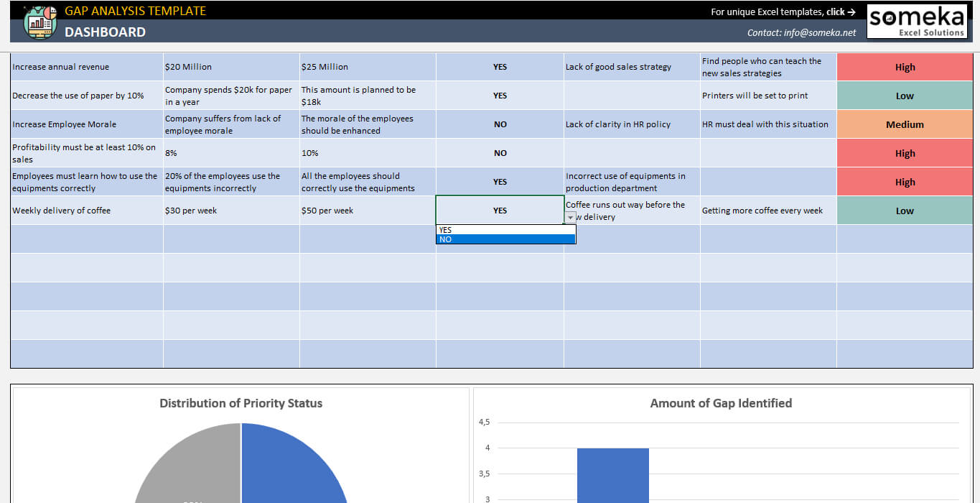This screenshot has width=980, height=503.
Task: Select the YES cell in the equipment training row
Action: tap(500, 182)
